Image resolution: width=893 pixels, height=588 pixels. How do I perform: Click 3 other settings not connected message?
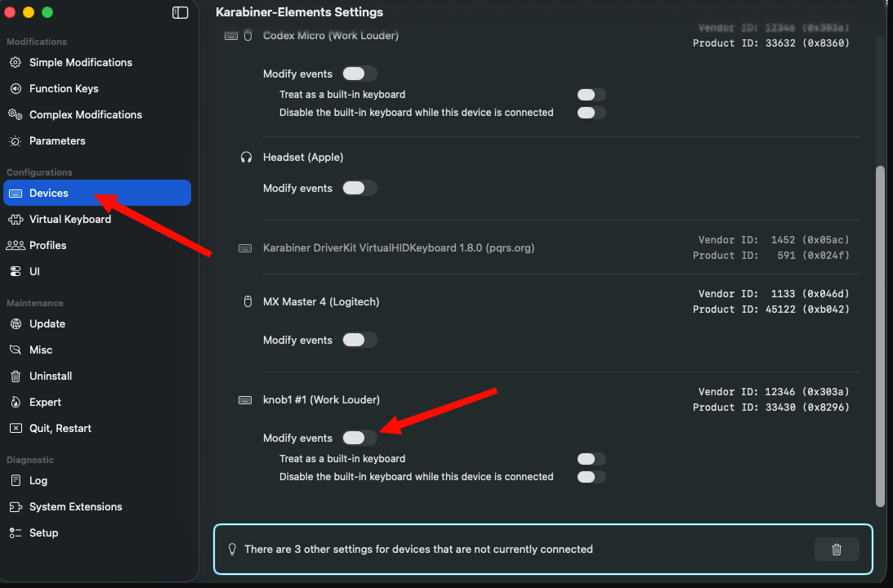click(x=418, y=550)
